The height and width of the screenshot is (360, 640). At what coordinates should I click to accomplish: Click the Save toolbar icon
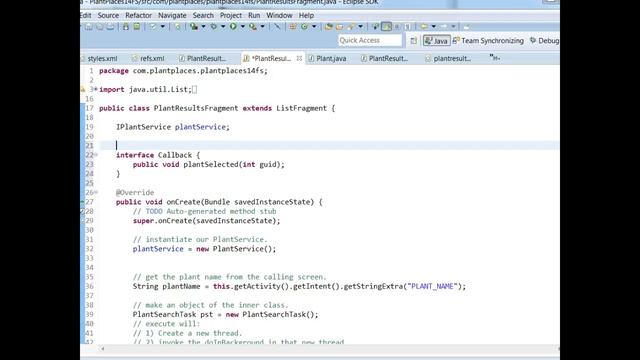coord(89,27)
